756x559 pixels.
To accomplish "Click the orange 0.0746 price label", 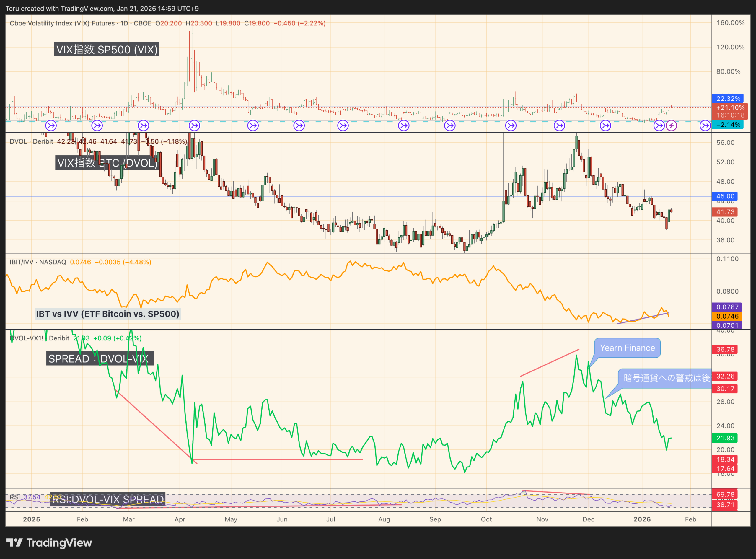I will (x=727, y=316).
